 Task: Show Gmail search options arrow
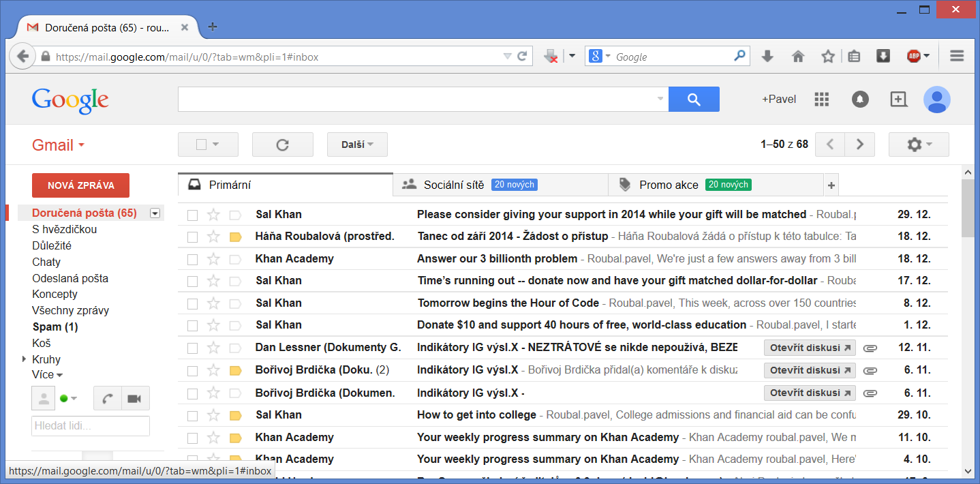click(660, 100)
